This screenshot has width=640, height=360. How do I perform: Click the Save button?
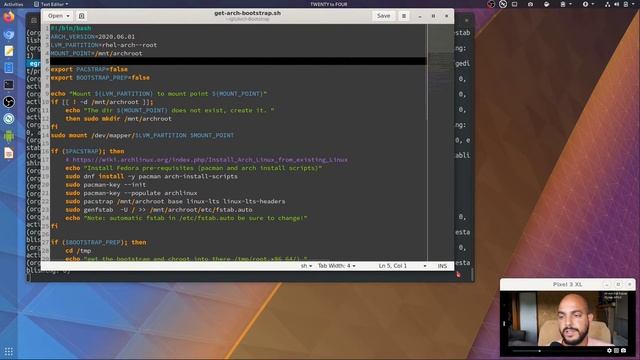click(383, 16)
